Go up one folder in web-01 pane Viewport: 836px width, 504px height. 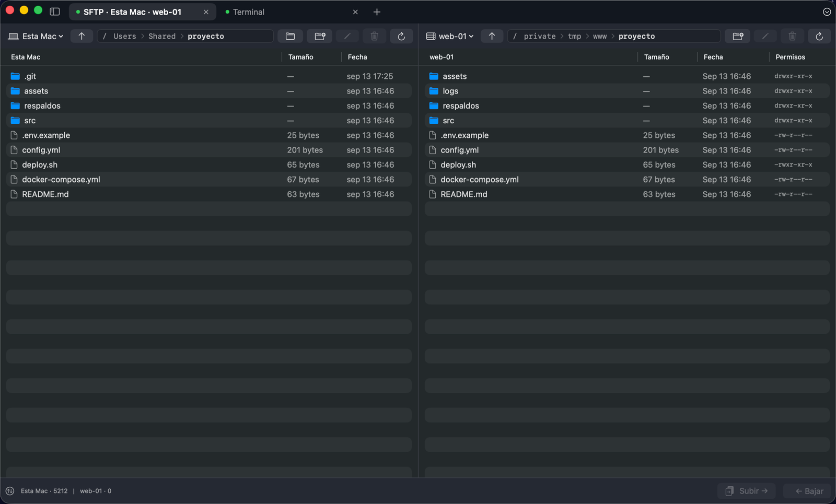492,36
